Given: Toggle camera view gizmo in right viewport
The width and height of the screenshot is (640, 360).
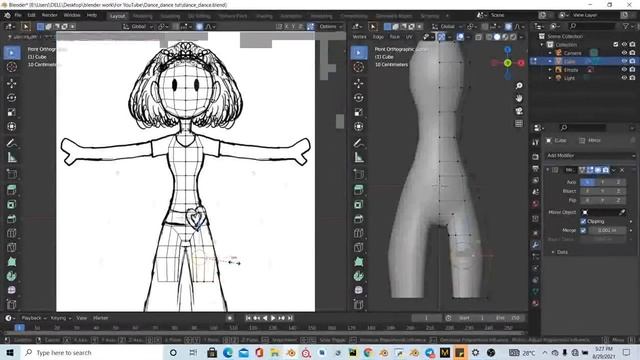Looking at the screenshot, I should point(519,111).
